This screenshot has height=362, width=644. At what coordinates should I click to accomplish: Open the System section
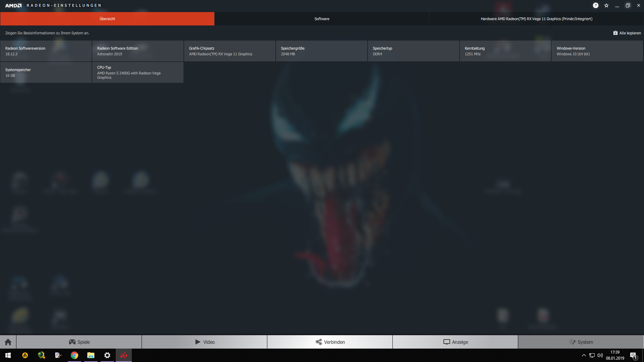point(581,342)
